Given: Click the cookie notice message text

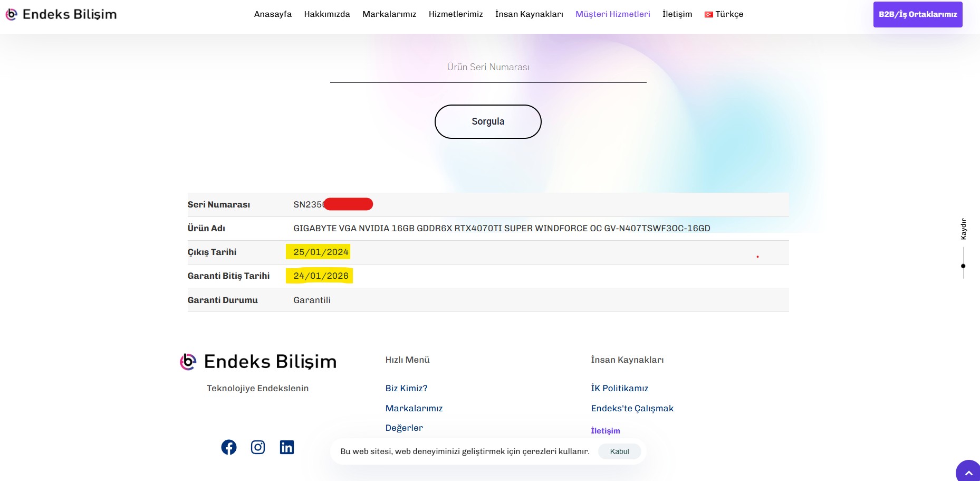Looking at the screenshot, I should coord(465,451).
